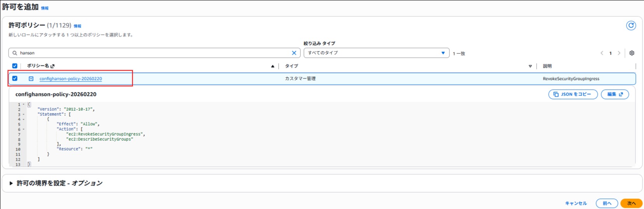Collapse the confighanson-policy details row icon
This screenshot has height=209, width=644.
point(31,79)
